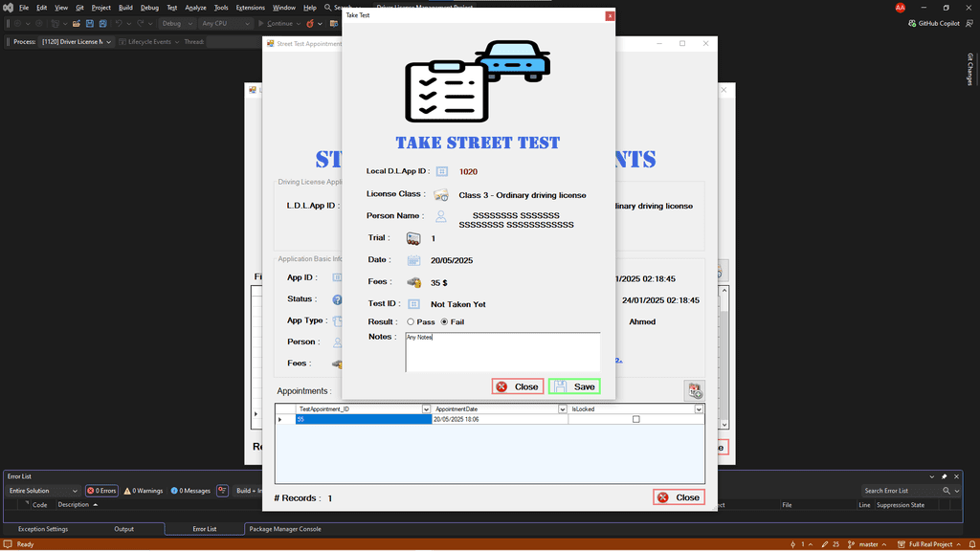The image size is (980, 551).
Task: Open the Lifecycle Events dropdown
Action: pyautogui.click(x=148, y=42)
